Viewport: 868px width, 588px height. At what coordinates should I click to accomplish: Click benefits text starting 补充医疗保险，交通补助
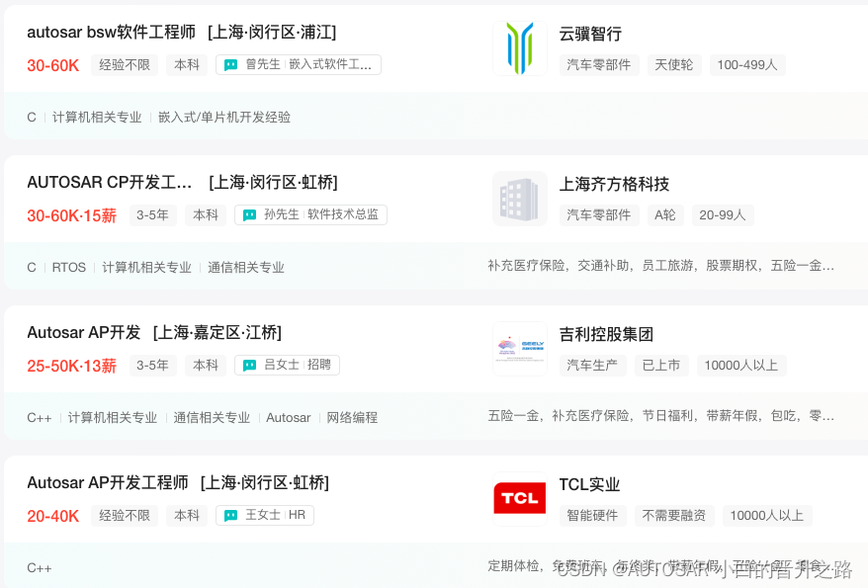[661, 266]
